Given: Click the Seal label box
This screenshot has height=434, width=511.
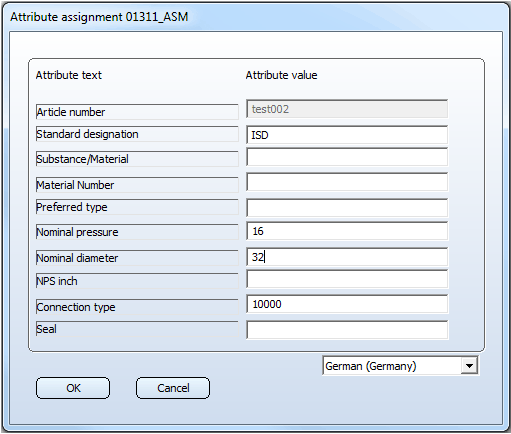Looking at the screenshot, I should coord(137,329).
